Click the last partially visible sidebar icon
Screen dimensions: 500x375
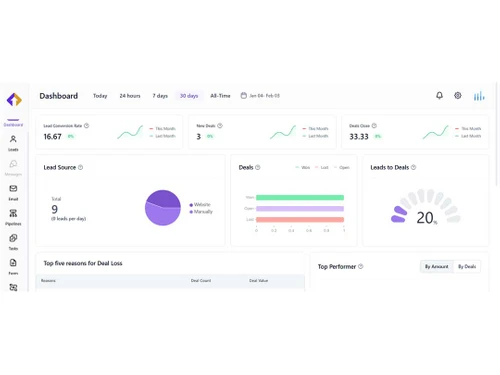13,287
